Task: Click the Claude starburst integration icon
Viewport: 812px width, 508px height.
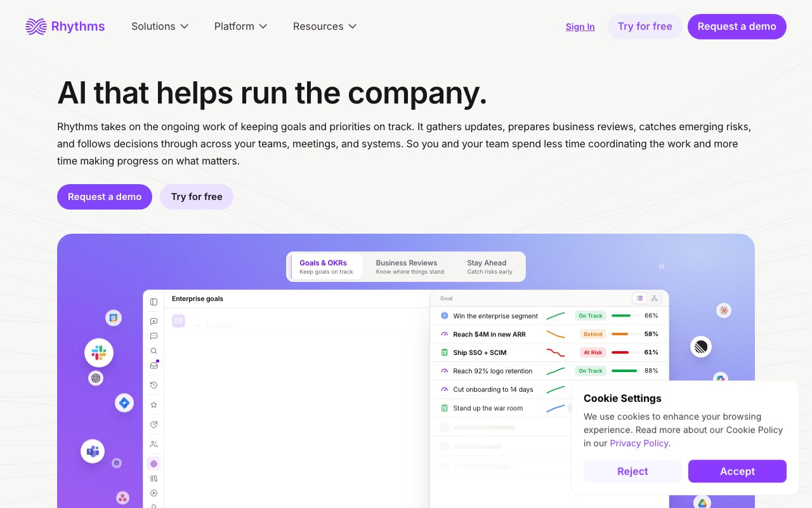Action: [x=724, y=311]
